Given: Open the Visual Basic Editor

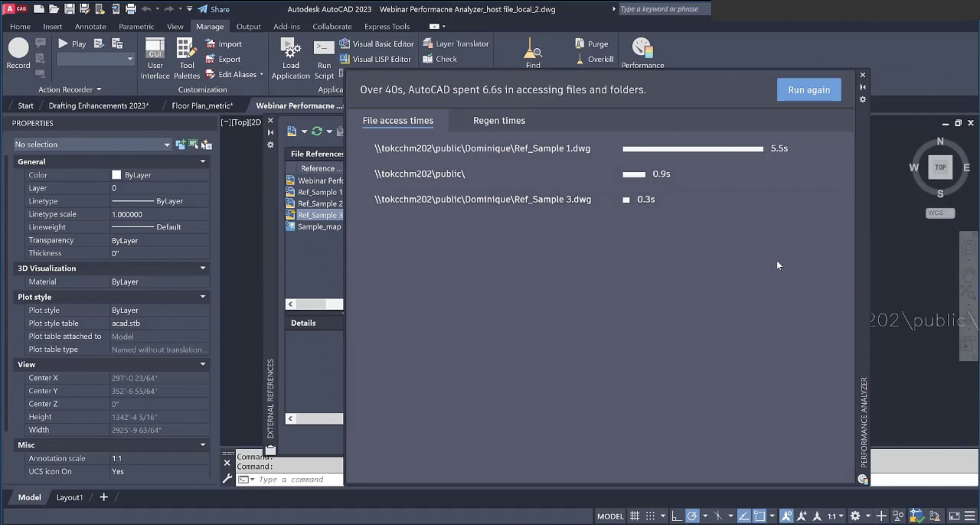Looking at the screenshot, I should pyautogui.click(x=377, y=44).
